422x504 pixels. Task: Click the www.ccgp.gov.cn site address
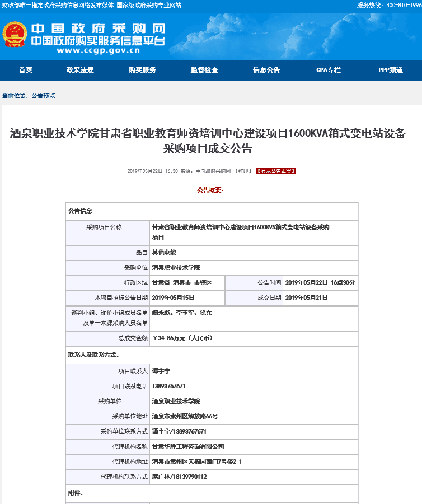pyautogui.click(x=98, y=50)
